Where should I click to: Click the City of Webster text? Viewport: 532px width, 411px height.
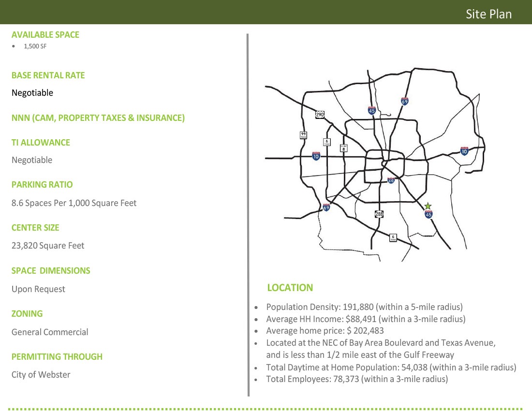tap(41, 375)
